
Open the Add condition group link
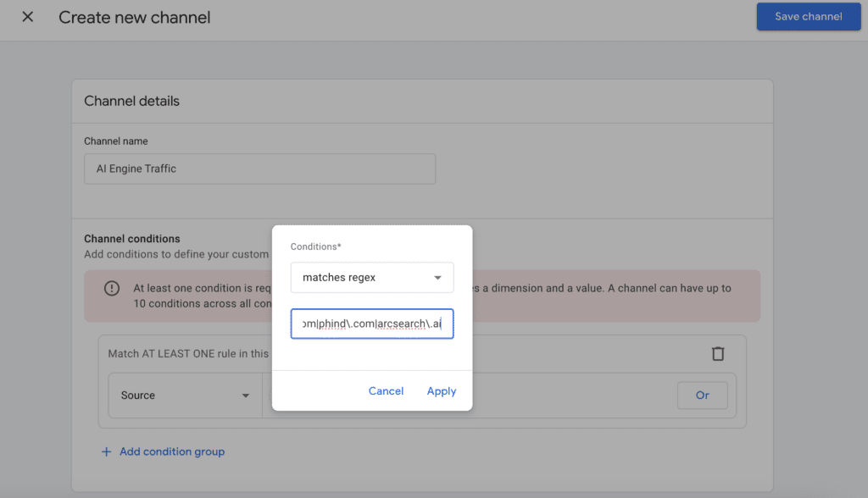click(x=172, y=451)
